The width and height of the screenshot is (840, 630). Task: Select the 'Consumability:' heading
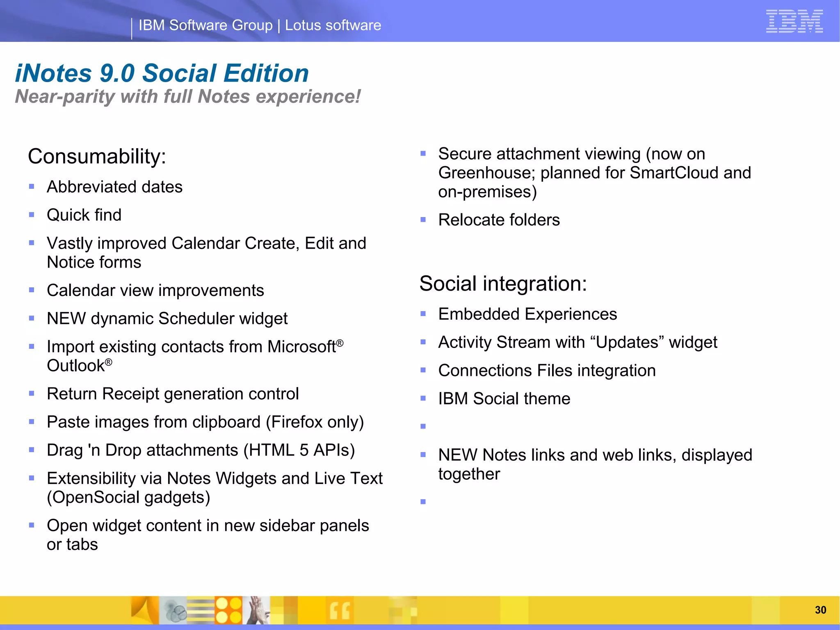click(x=97, y=156)
